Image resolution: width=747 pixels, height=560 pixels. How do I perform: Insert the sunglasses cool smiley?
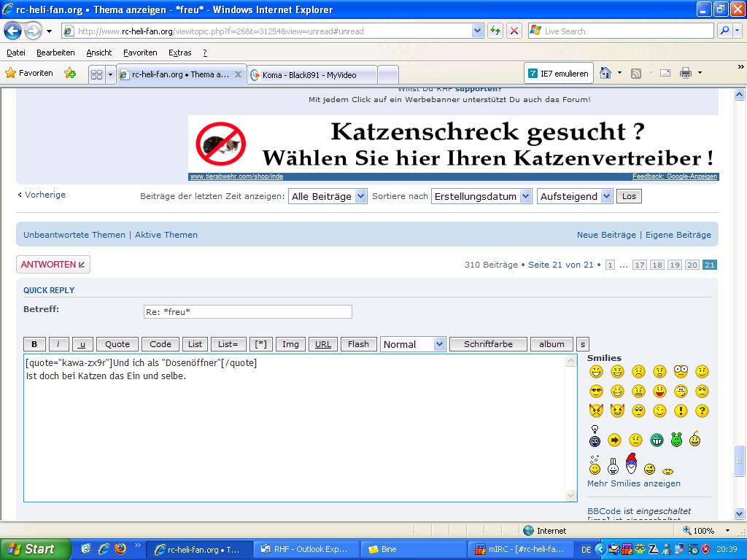pyautogui.click(x=596, y=392)
